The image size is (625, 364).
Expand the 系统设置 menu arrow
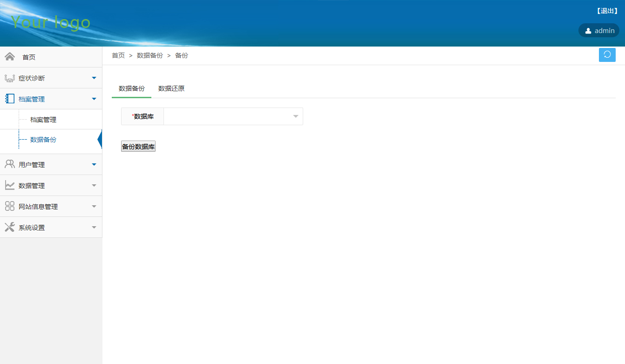tap(94, 227)
